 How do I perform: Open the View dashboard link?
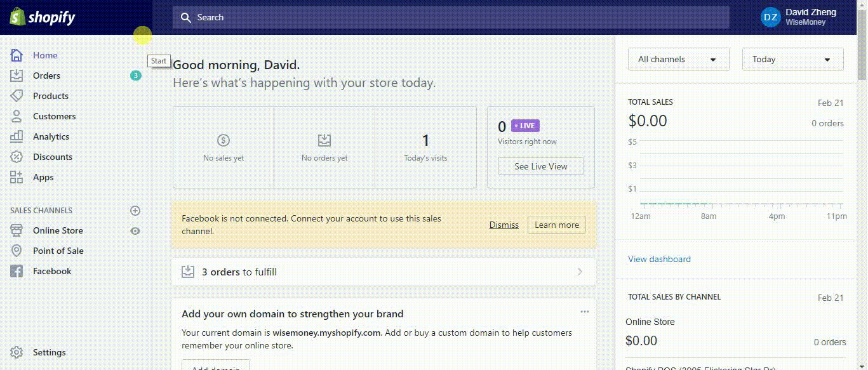pos(659,259)
